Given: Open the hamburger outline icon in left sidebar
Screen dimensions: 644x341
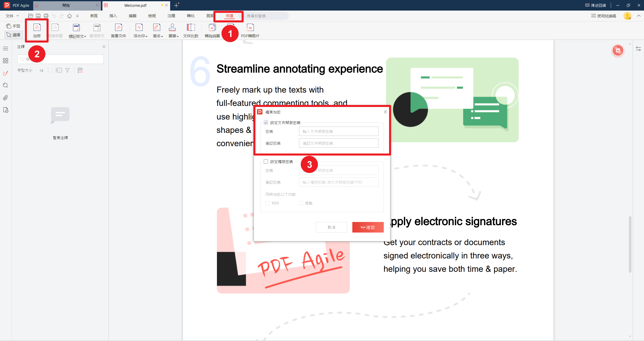Looking at the screenshot, I should click(x=6, y=48).
